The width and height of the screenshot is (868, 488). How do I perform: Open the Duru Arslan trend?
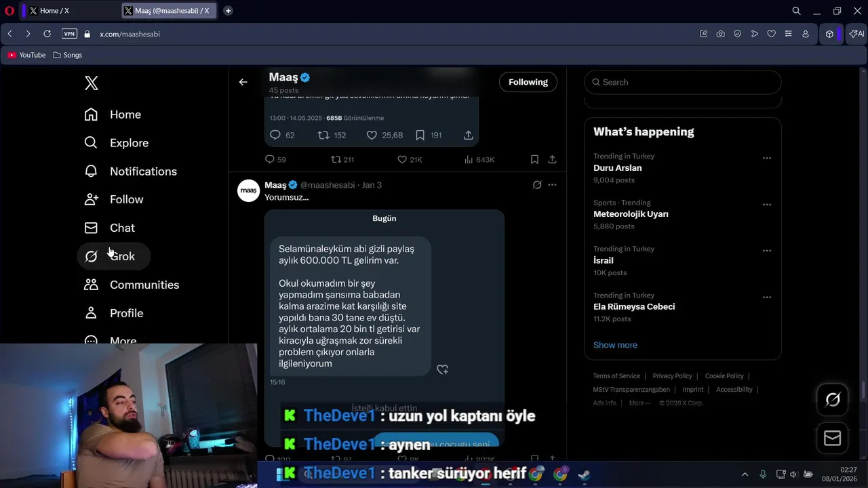click(x=617, y=168)
